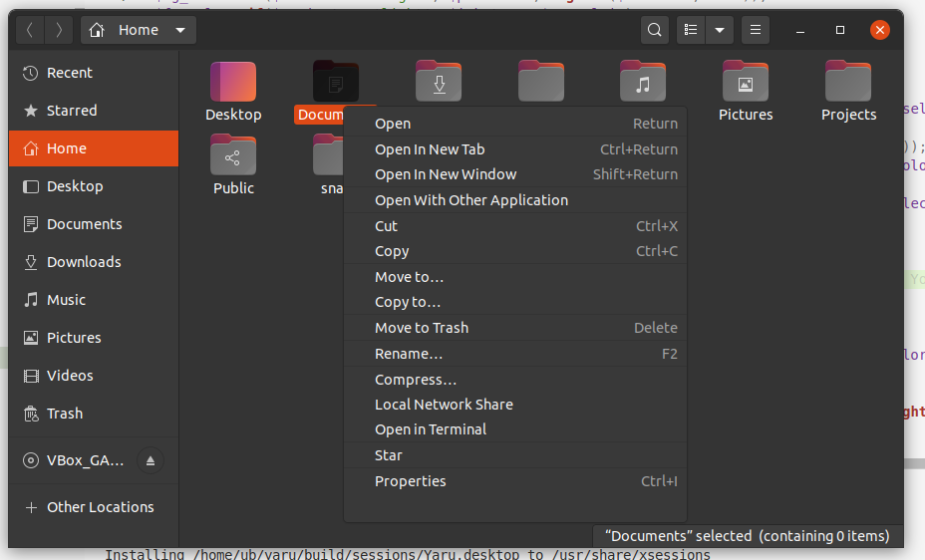Choose Open in Terminal
This screenshot has width=925, height=560.
(515, 429)
